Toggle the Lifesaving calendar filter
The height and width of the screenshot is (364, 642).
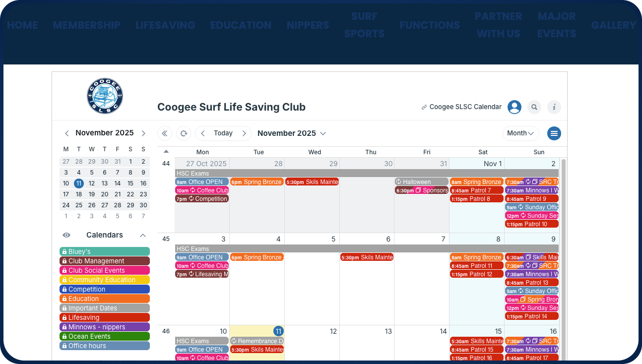(105, 317)
